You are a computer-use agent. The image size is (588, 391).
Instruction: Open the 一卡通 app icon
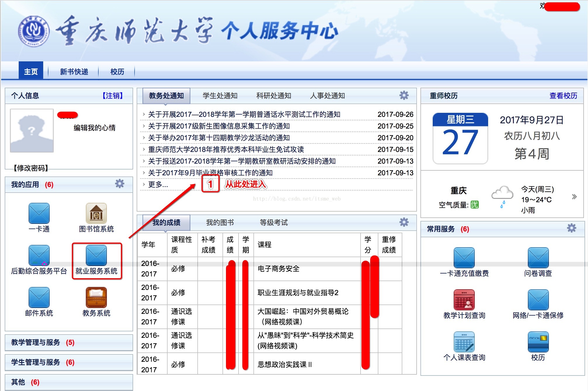(39, 214)
